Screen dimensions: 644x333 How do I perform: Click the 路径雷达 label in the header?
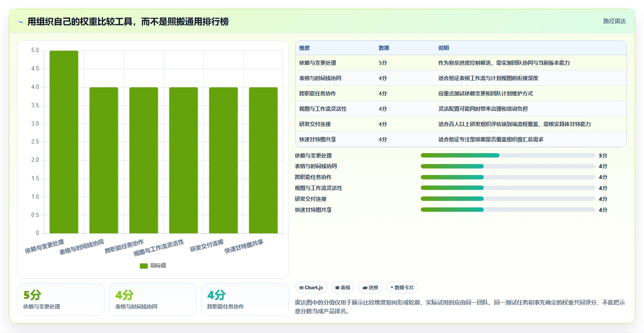click(x=615, y=21)
